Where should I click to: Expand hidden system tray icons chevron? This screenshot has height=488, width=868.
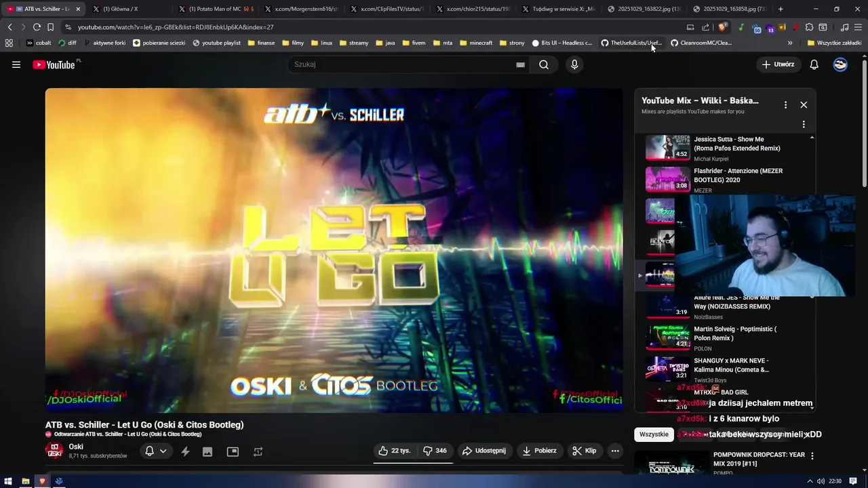click(810, 481)
